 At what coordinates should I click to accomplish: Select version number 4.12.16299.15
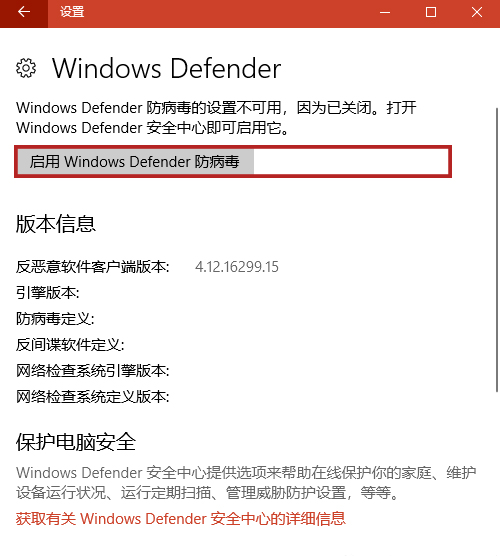coord(237,267)
